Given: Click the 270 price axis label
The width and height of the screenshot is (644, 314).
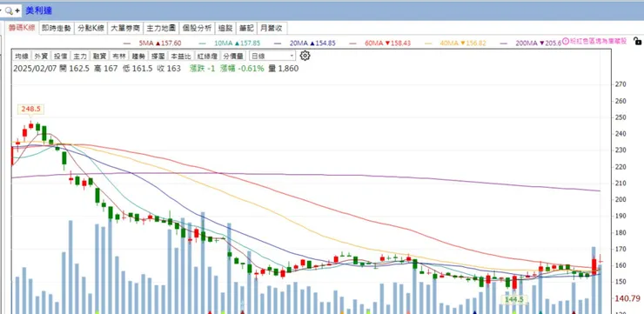Looking at the screenshot, I should pos(621,84).
